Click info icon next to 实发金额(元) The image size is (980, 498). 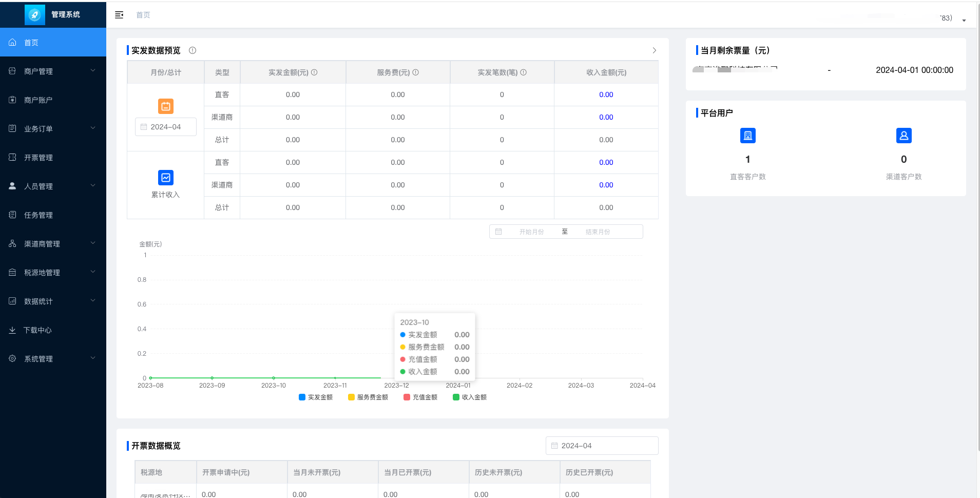[314, 72]
